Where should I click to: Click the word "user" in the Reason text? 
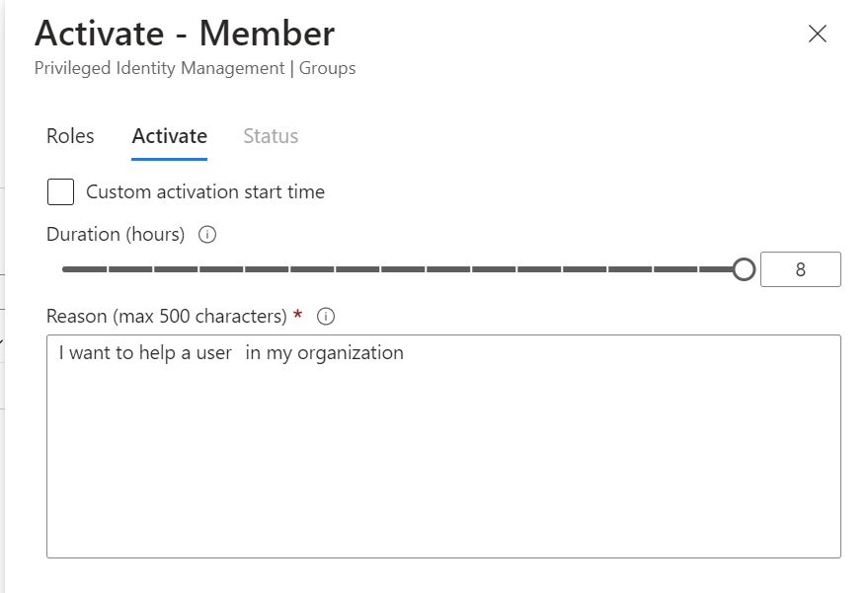213,353
